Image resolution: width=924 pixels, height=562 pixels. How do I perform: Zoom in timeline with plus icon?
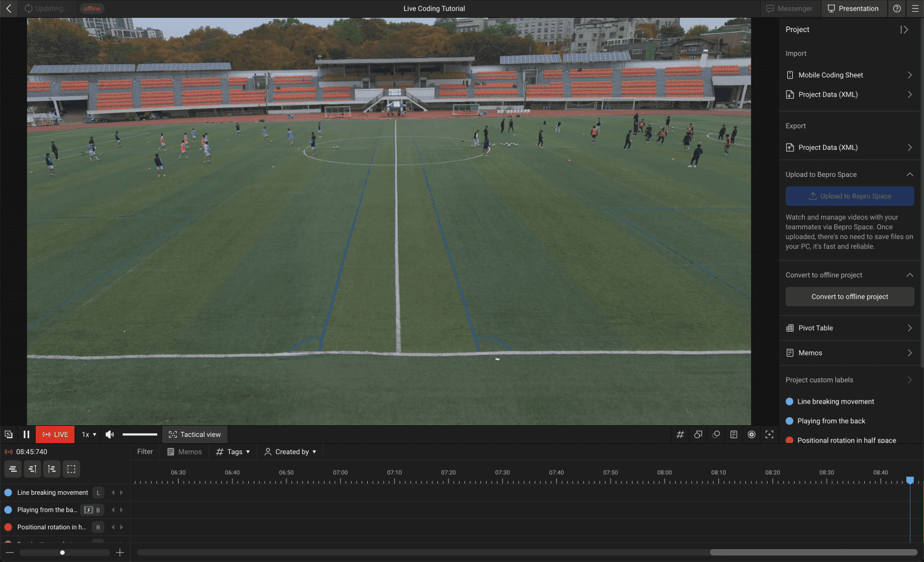[120, 553]
